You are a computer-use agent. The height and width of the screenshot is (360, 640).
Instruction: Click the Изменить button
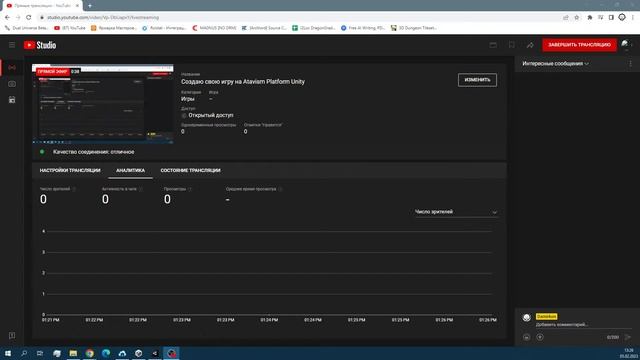pyautogui.click(x=477, y=80)
